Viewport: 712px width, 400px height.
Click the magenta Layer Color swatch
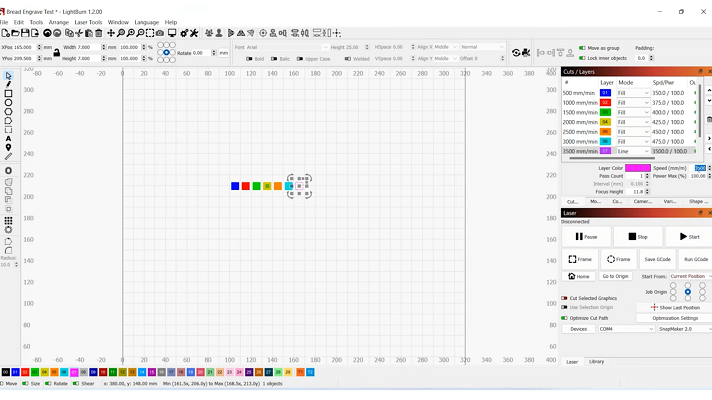pos(638,168)
